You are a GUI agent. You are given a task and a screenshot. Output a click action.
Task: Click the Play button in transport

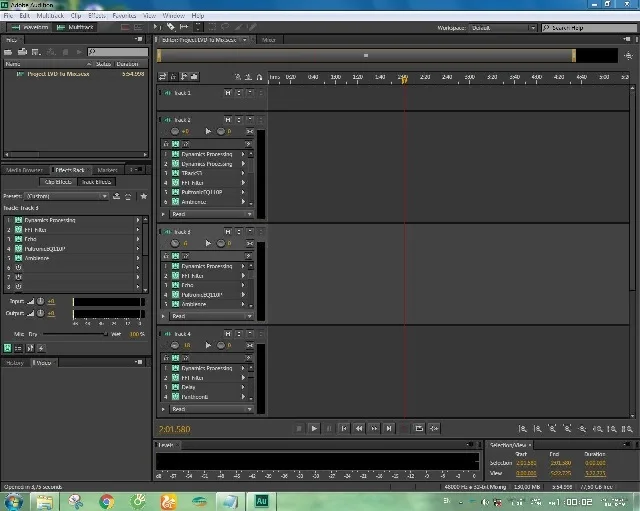click(x=314, y=429)
